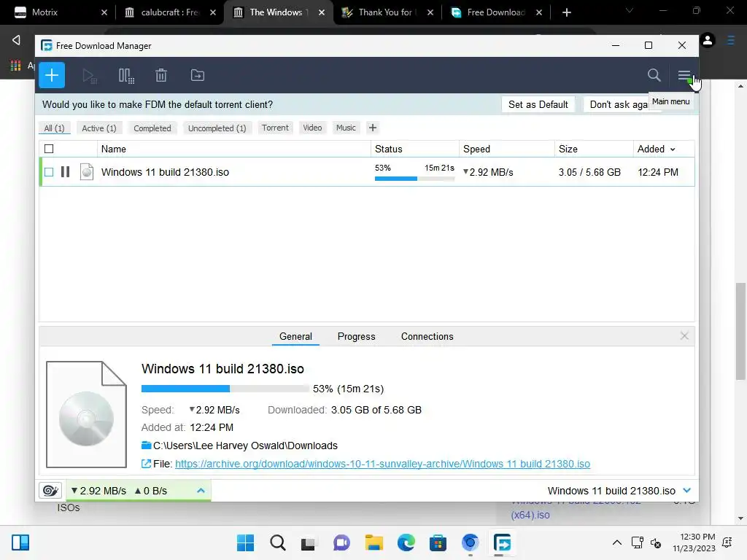Select the Completed filter tab
This screenshot has height=560, width=747.
click(152, 128)
